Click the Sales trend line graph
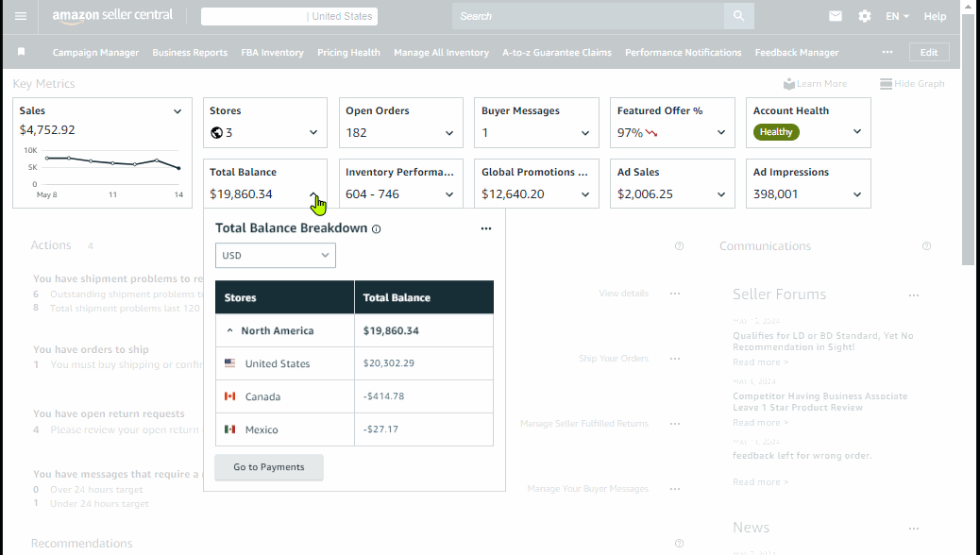 (x=112, y=162)
